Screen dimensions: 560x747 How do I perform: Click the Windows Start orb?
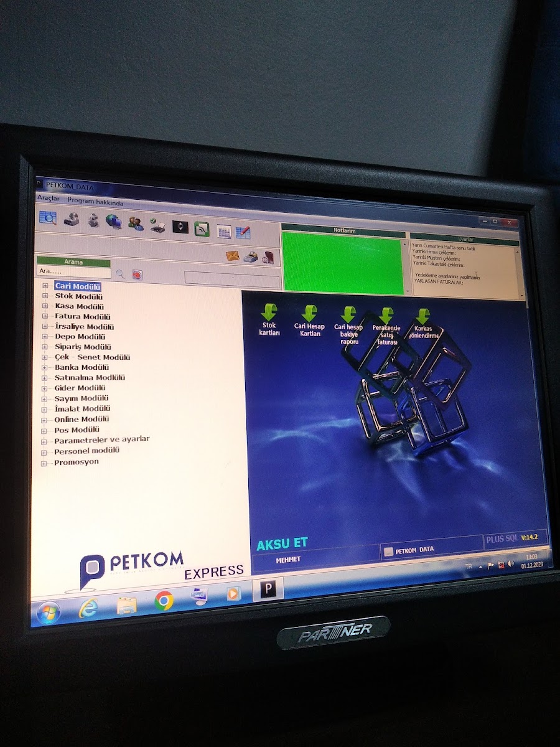pyautogui.click(x=48, y=613)
